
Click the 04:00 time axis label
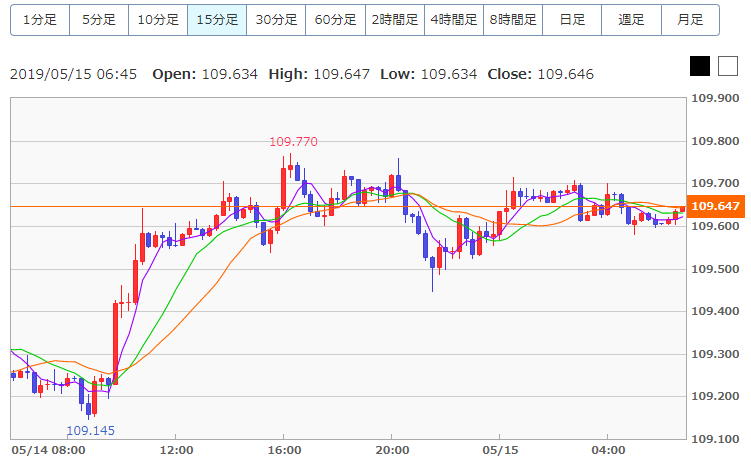point(608,451)
